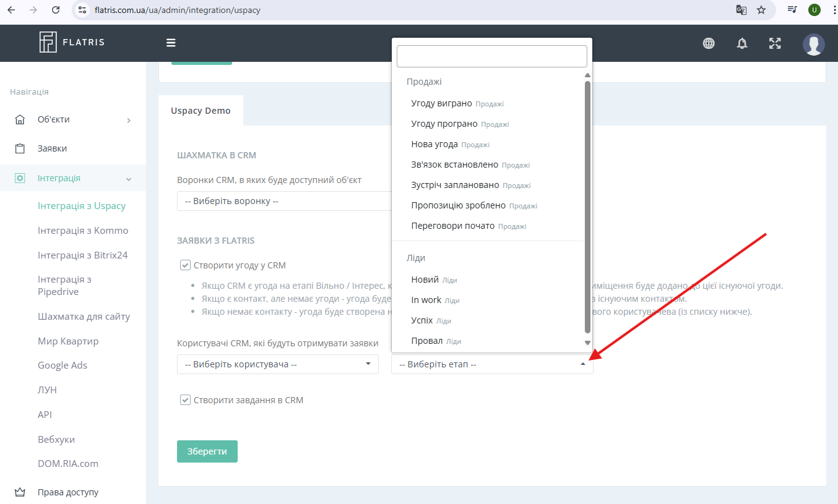Open the Chrome profile avatar U
The image size is (838, 504).
tap(814, 10)
